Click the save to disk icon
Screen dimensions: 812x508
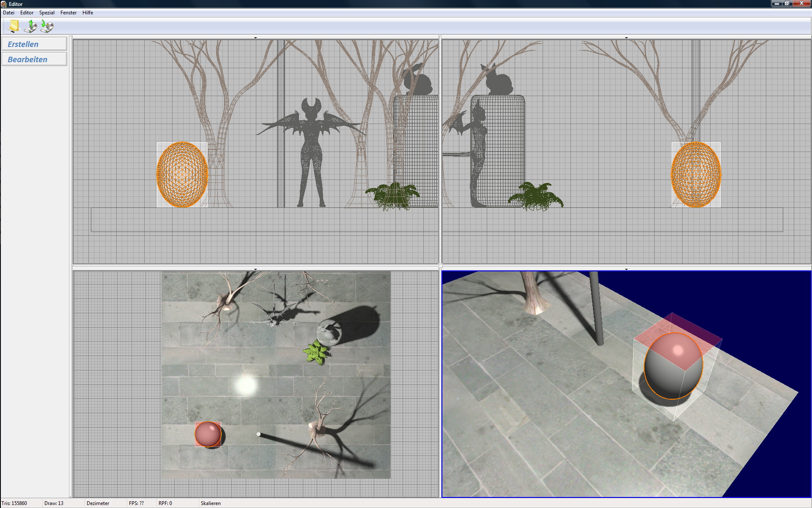47,26
